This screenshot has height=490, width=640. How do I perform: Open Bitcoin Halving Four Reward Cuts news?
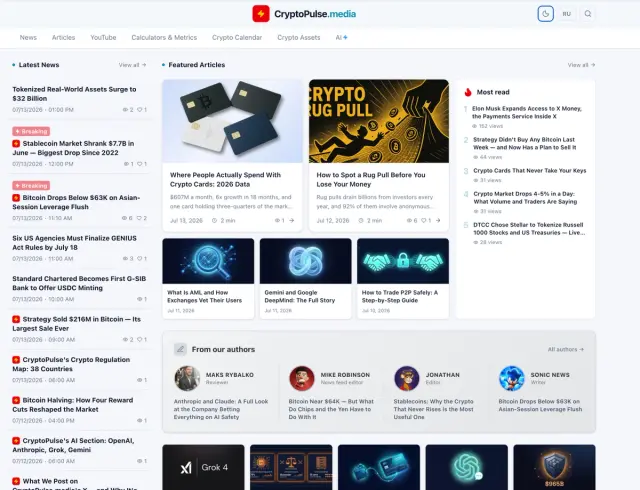point(73,405)
